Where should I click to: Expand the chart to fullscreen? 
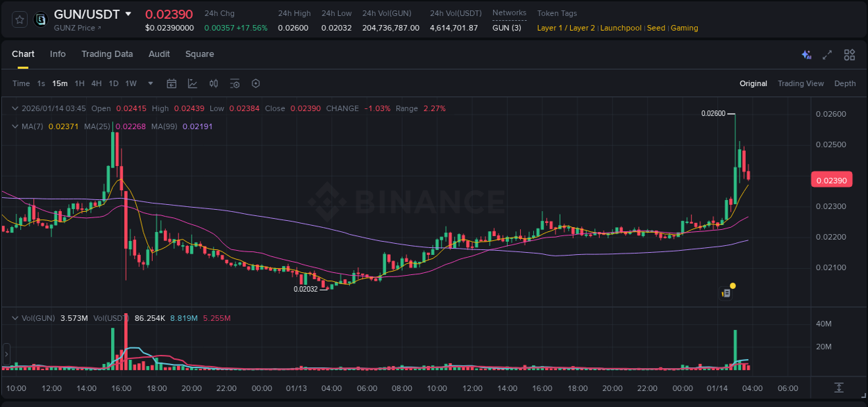[826, 54]
